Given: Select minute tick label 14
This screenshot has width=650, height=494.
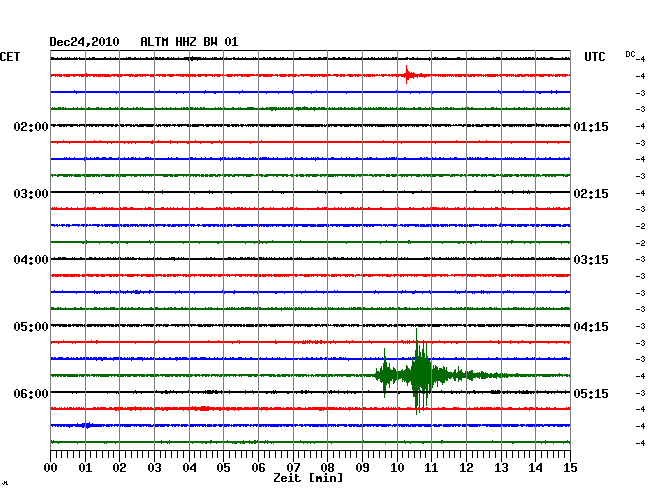Looking at the screenshot, I should (x=535, y=467).
